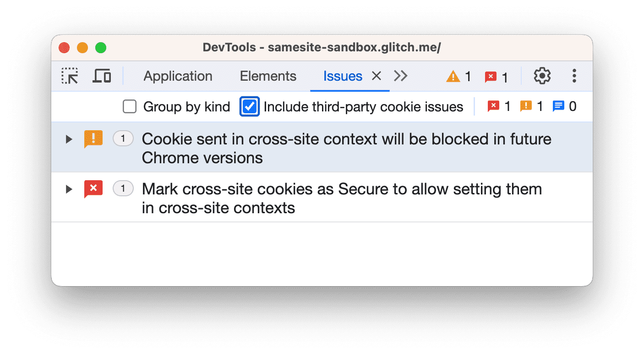
Task: Switch to the Elements tab
Action: pos(267,76)
